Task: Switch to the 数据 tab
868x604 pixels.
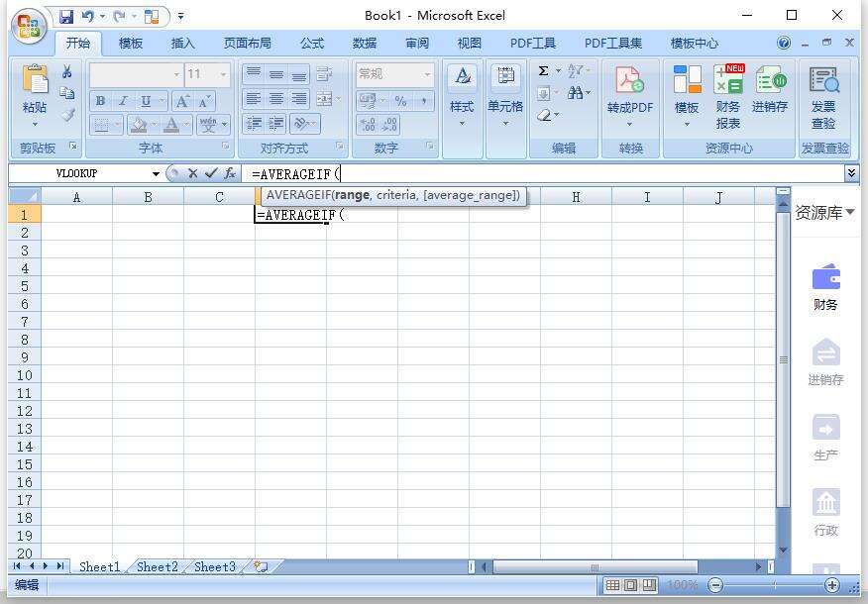Action: (x=365, y=44)
